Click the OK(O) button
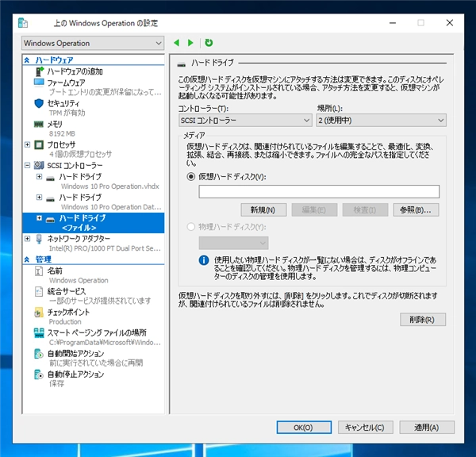 pos(304,427)
